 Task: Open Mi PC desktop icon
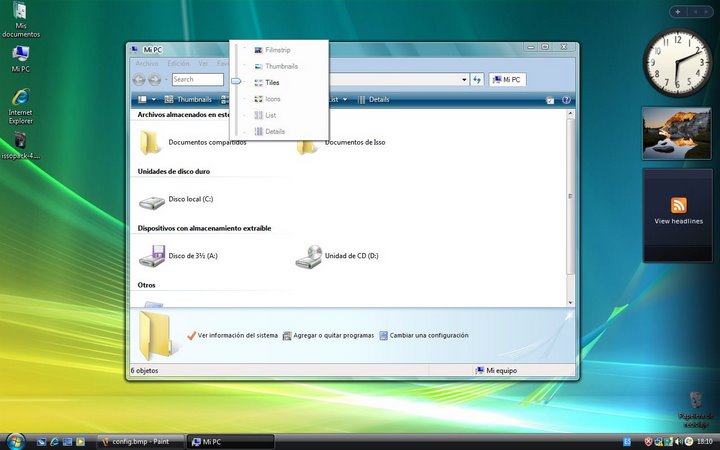pos(21,59)
